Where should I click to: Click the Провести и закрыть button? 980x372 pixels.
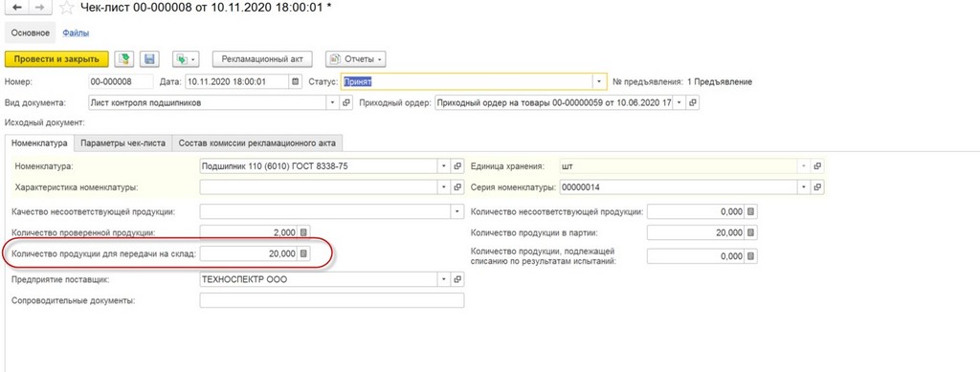56,58
